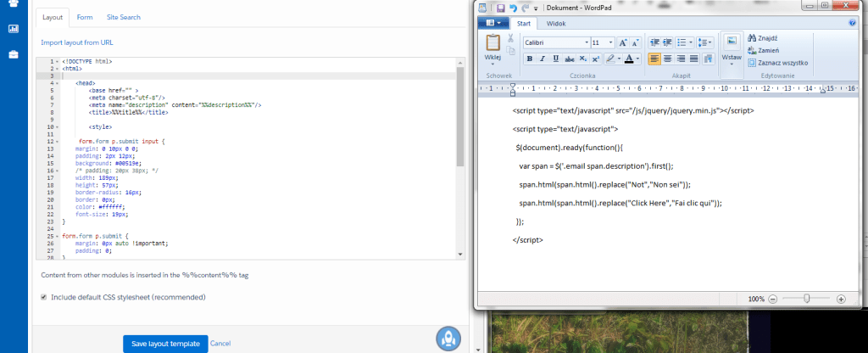
Task: Collapse the style block on line 10
Action: (58, 126)
